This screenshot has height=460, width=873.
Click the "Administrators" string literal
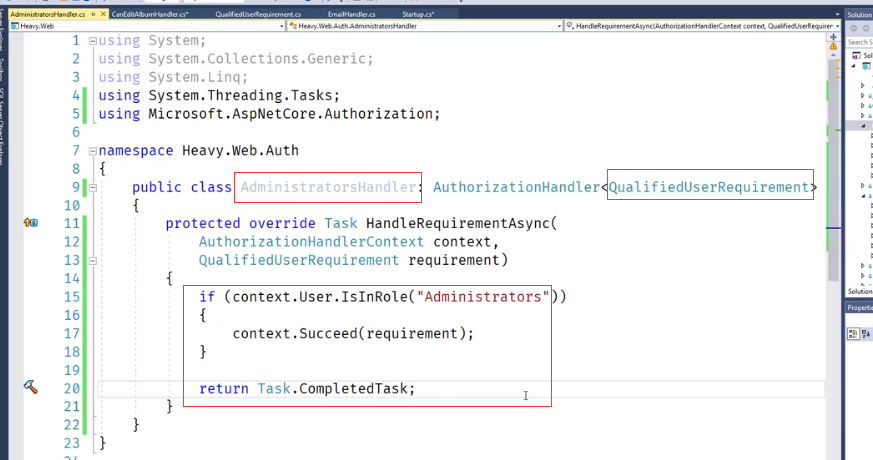[x=483, y=297]
